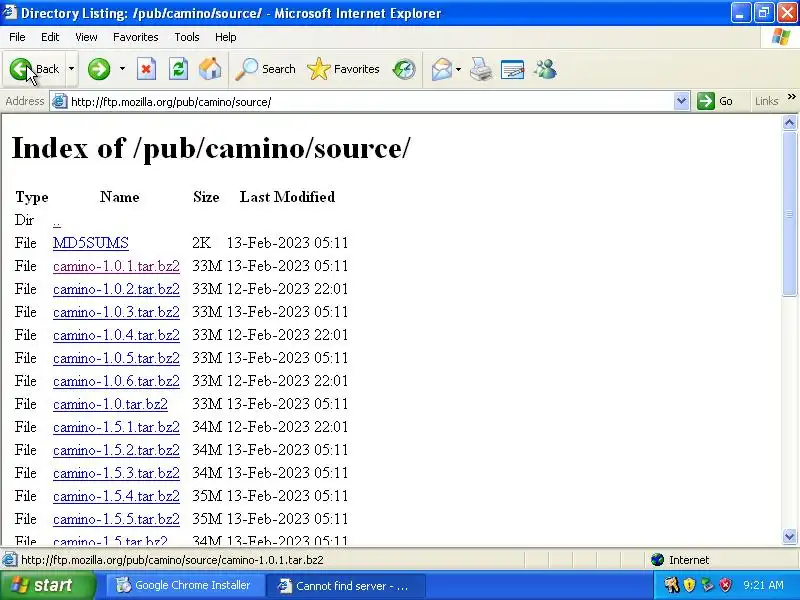Image resolution: width=800 pixels, height=600 pixels.
Task: Print the page with the printer icon
Action: [x=481, y=69]
